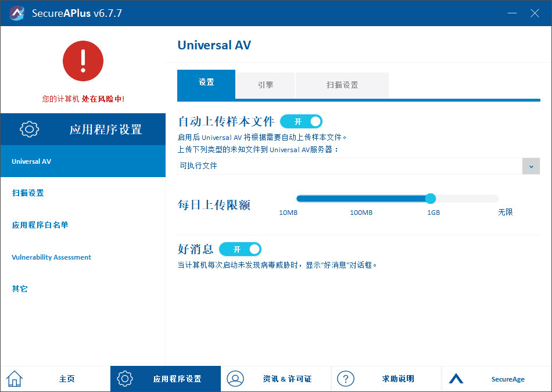The image size is (552, 392).
Task: Switch to the 设置 tab
Action: tap(206, 84)
